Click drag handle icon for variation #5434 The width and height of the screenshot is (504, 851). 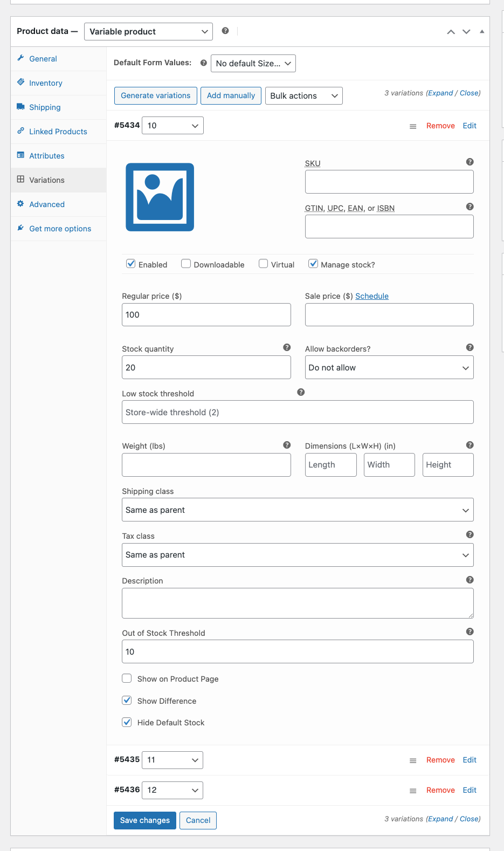(x=413, y=126)
